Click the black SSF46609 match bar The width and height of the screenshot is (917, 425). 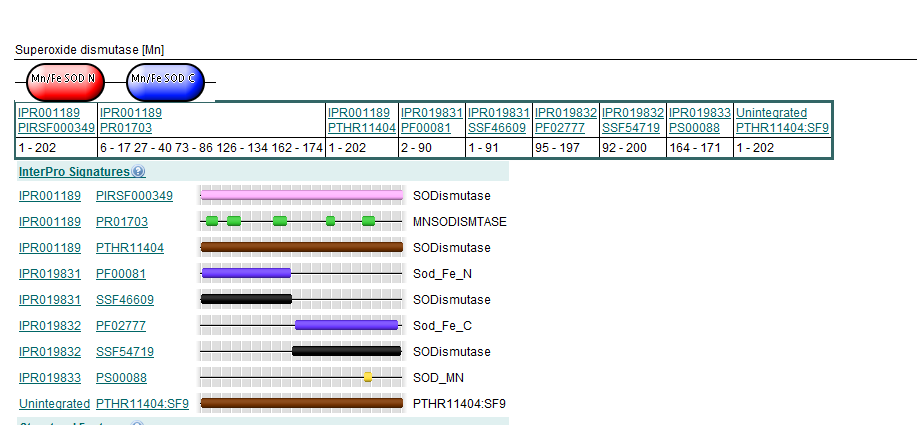[x=246, y=299]
